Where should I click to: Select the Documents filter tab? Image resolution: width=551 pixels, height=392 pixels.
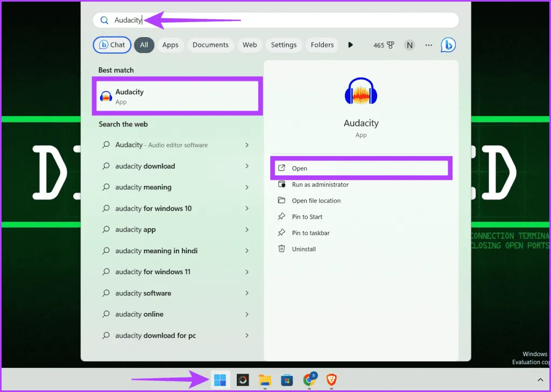pos(210,45)
